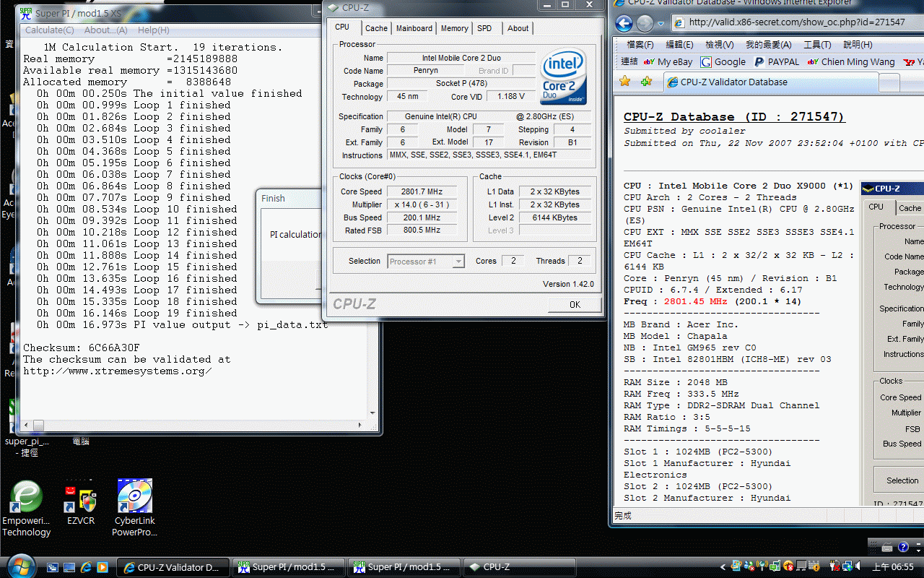Open About...(A) menu in Super PI

pyautogui.click(x=105, y=30)
